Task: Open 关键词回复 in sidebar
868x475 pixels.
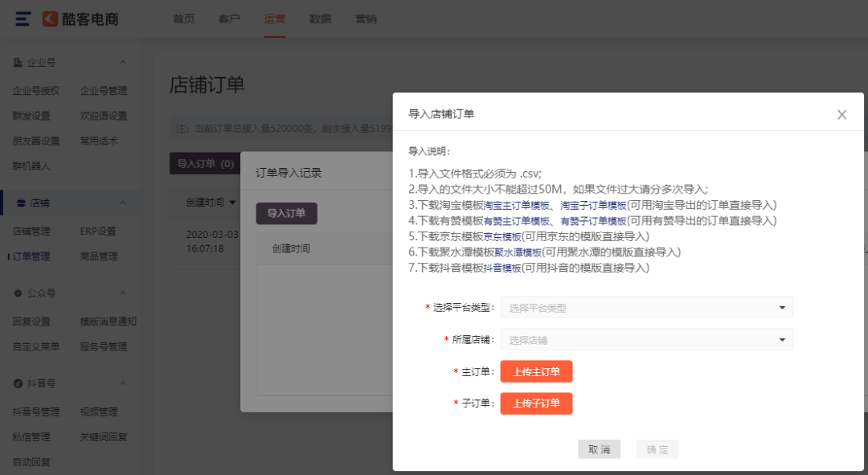Action: coord(104,436)
